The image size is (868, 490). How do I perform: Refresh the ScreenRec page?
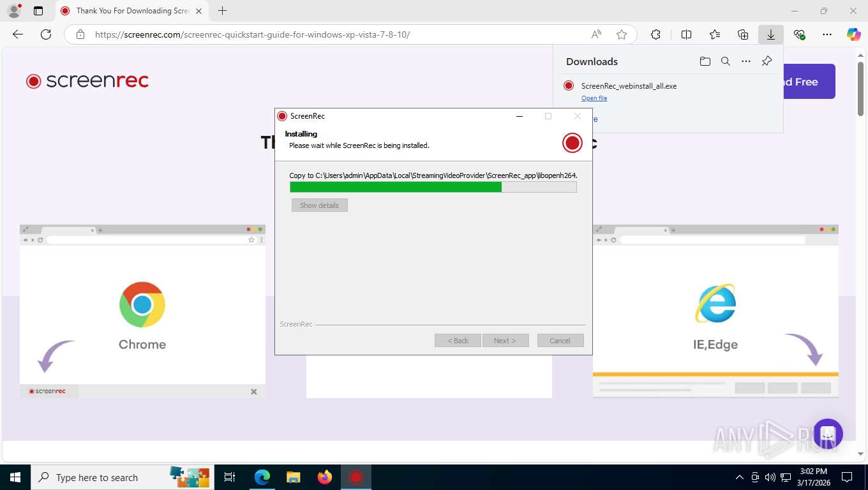pos(46,34)
